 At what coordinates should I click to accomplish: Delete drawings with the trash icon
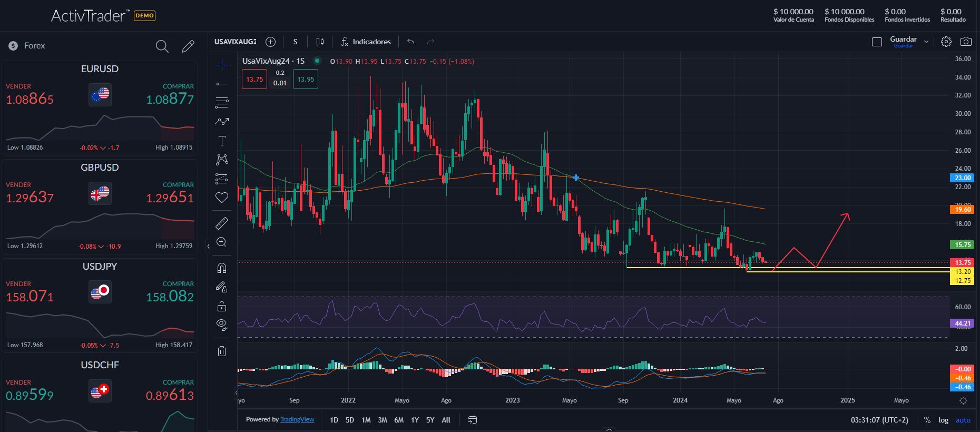coord(222,351)
